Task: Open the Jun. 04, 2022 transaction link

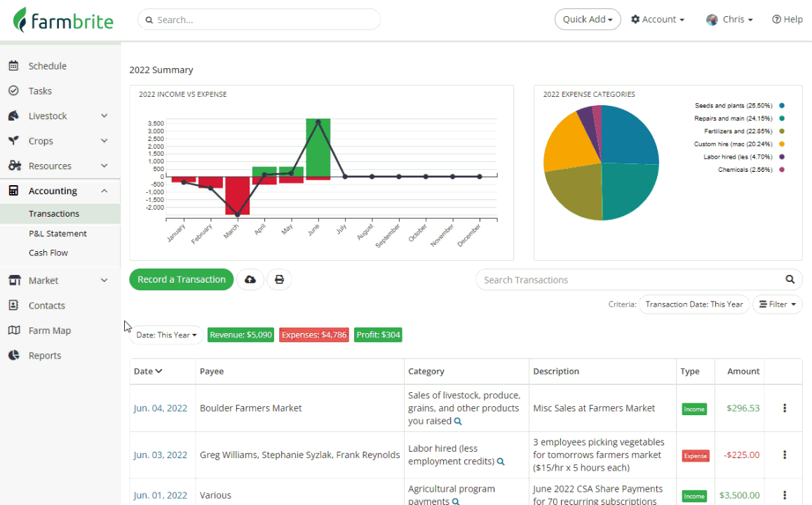Action: [x=160, y=408]
